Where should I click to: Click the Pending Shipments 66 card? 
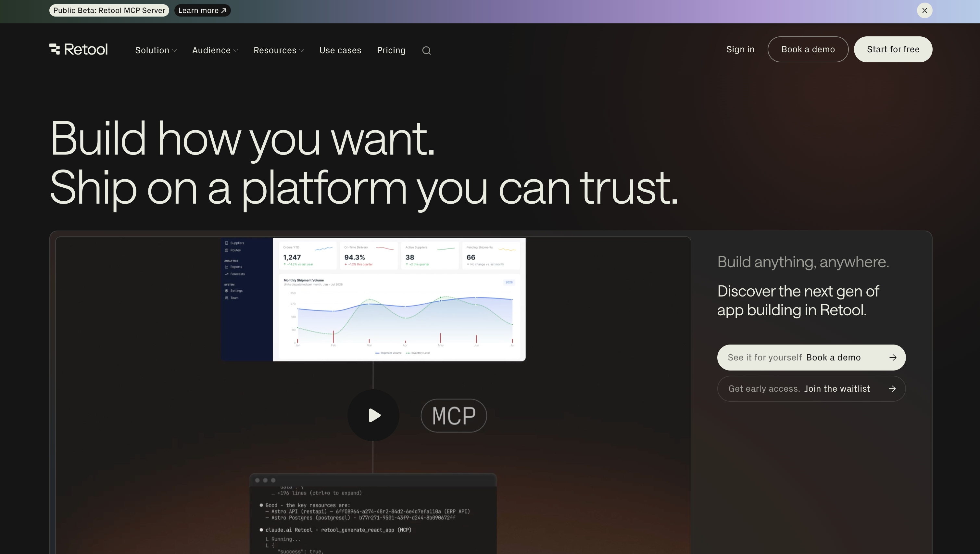[491, 256]
